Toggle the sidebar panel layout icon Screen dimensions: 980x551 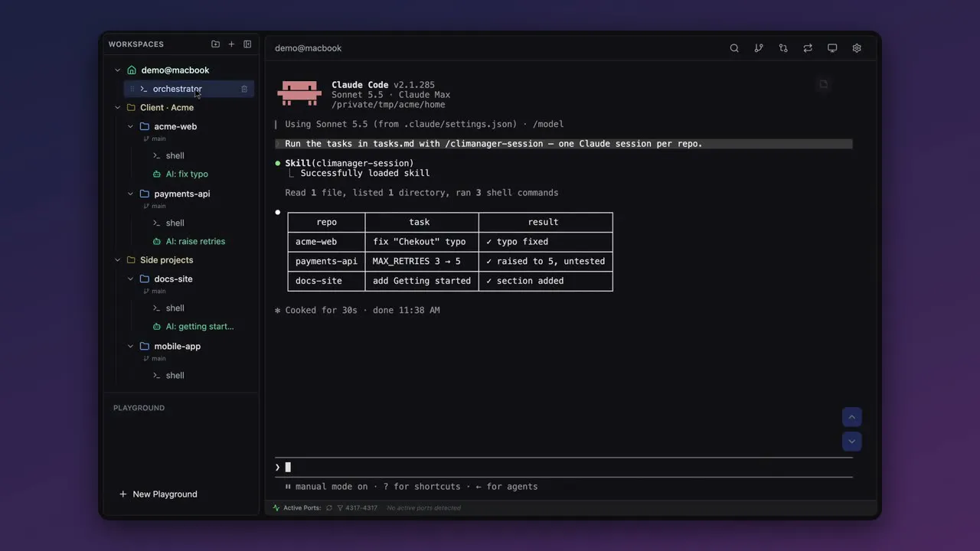pyautogui.click(x=247, y=44)
